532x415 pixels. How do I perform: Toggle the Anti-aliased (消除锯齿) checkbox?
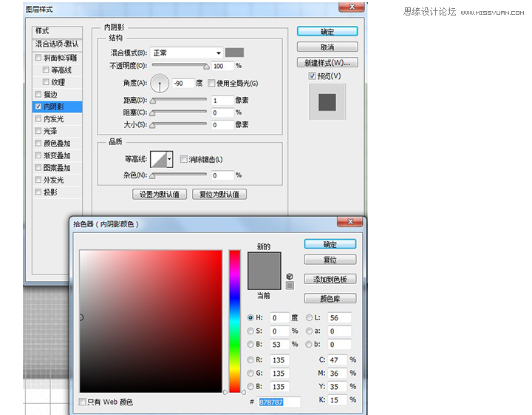(183, 159)
